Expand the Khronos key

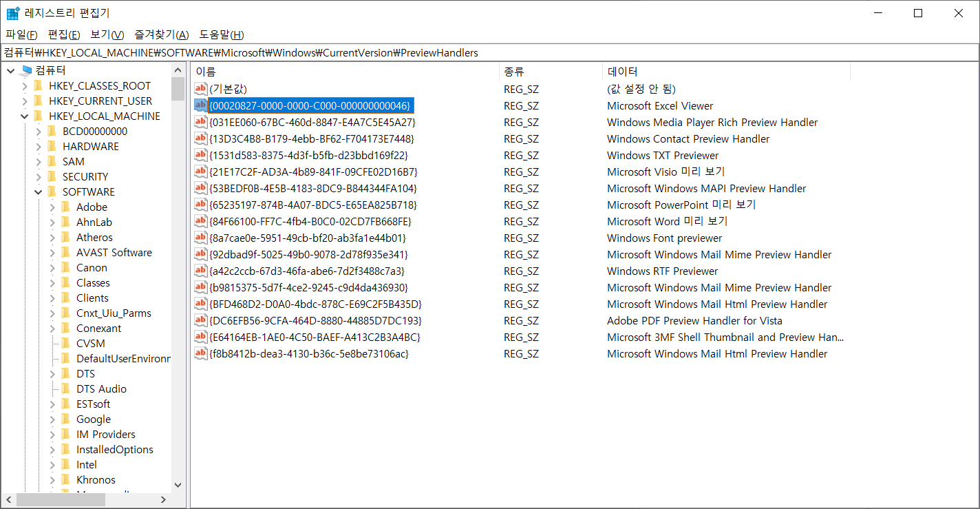52,479
